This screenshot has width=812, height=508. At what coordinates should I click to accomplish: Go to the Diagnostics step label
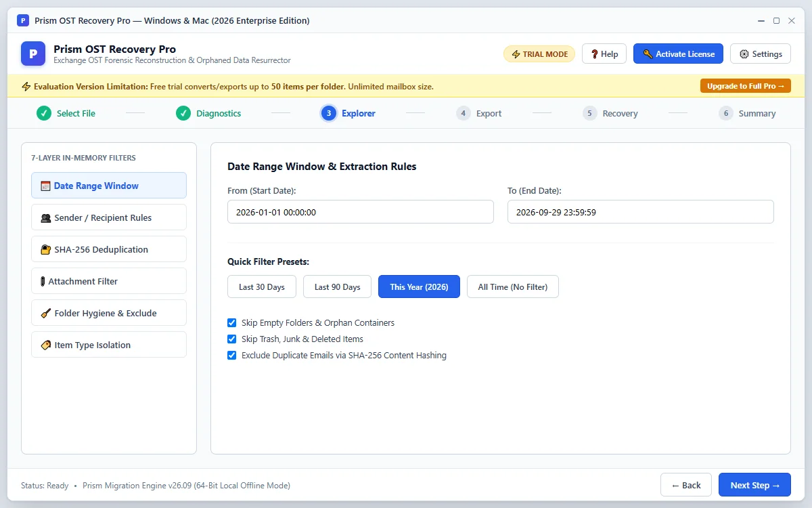pos(219,113)
